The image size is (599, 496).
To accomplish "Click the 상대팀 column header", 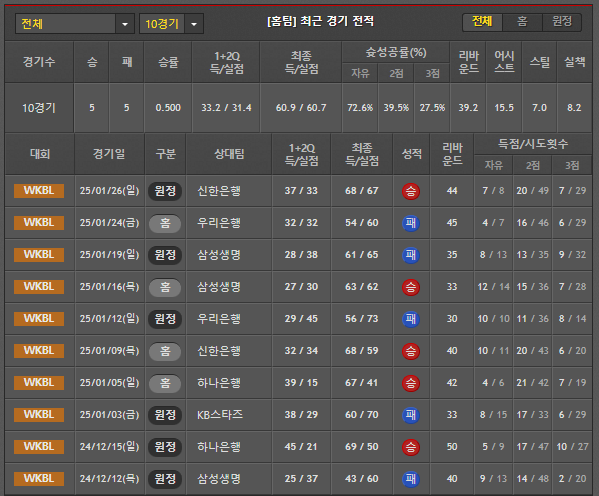I will (x=229, y=154).
